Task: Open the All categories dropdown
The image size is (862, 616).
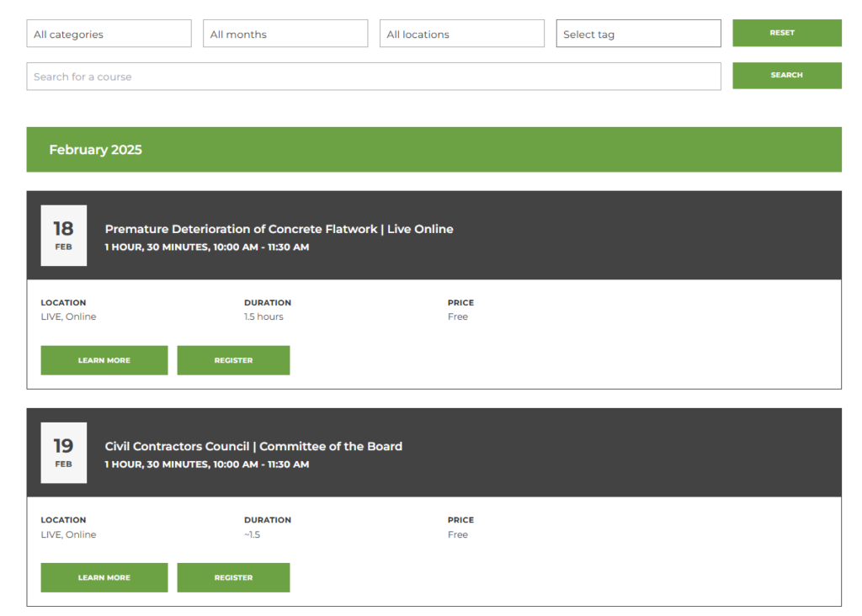Action: click(x=109, y=34)
